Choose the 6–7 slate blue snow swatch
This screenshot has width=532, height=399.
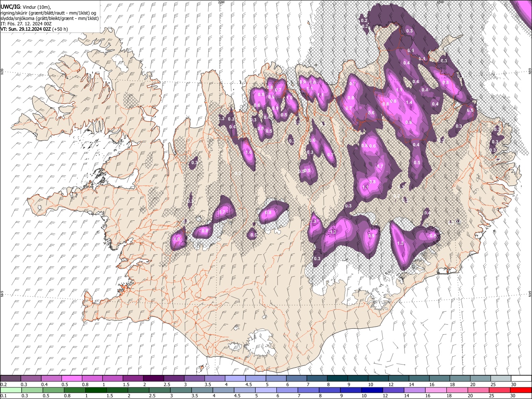tap(297, 378)
